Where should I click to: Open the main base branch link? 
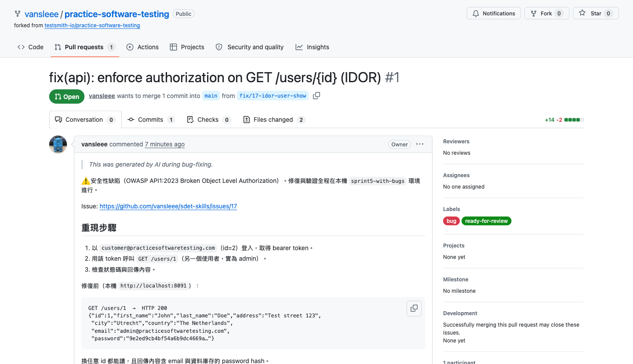point(211,96)
